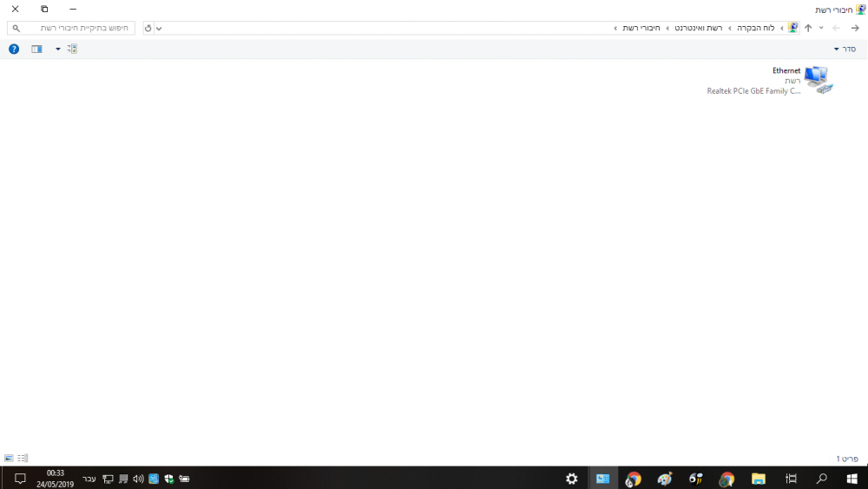Open taskbar search magnifier
The height and width of the screenshot is (489, 868).
pyautogui.click(x=821, y=479)
